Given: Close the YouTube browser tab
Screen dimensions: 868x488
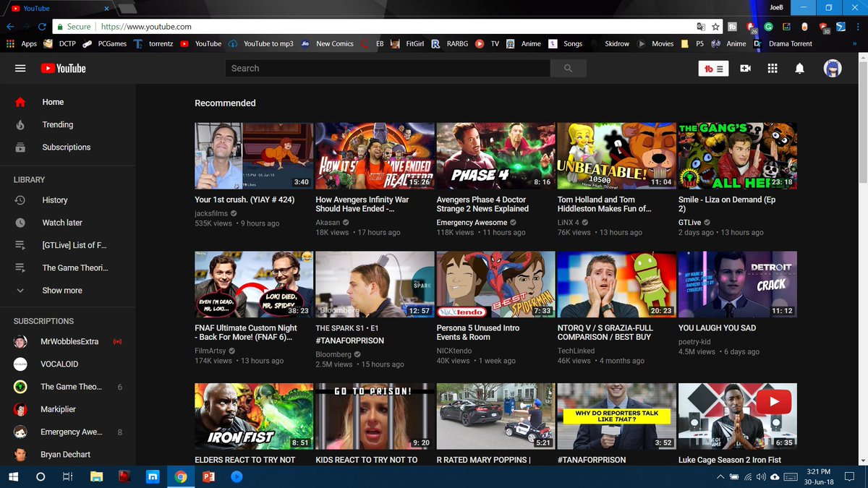Looking at the screenshot, I should (106, 8).
